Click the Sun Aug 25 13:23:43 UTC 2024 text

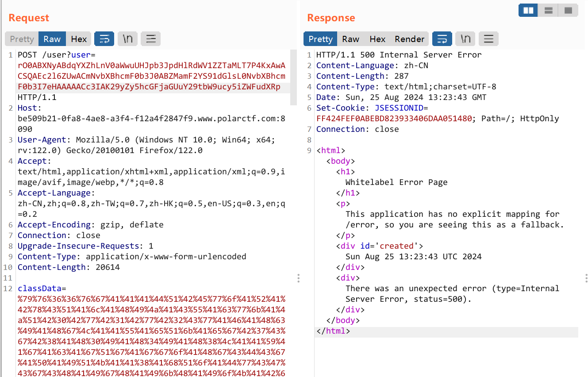point(413,257)
